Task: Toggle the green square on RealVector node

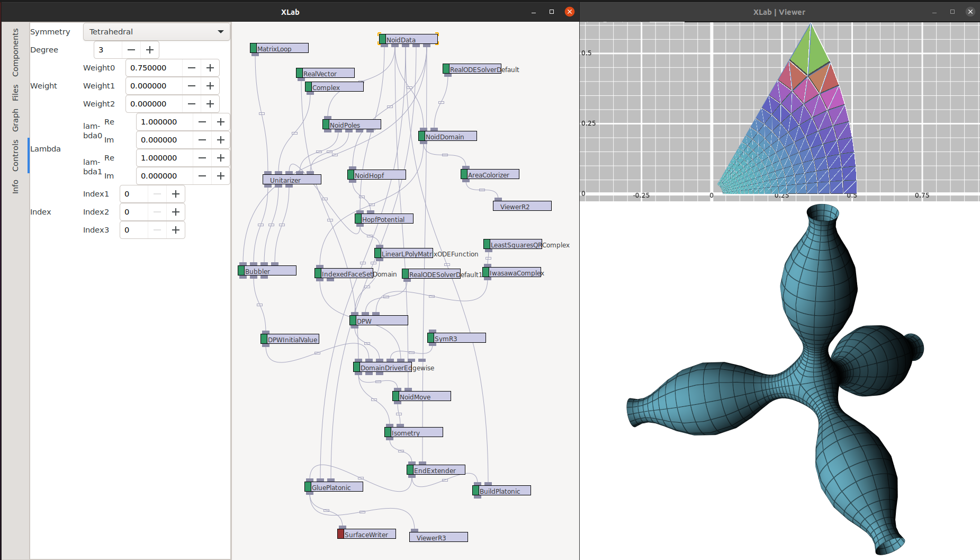Action: click(x=299, y=73)
